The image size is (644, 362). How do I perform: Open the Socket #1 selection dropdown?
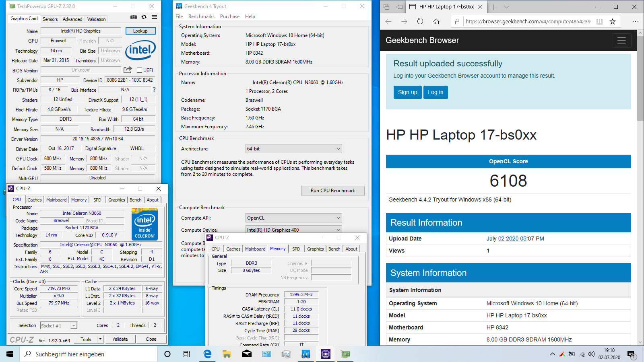point(59,325)
